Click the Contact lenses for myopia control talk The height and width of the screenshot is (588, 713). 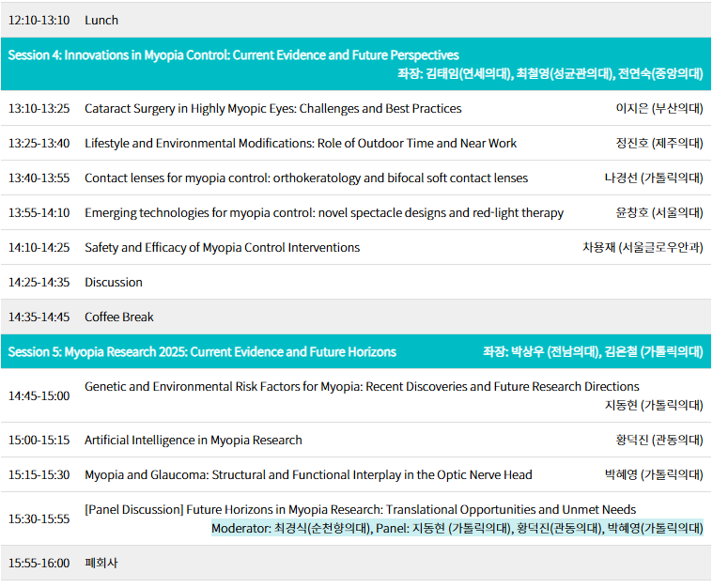(306, 178)
